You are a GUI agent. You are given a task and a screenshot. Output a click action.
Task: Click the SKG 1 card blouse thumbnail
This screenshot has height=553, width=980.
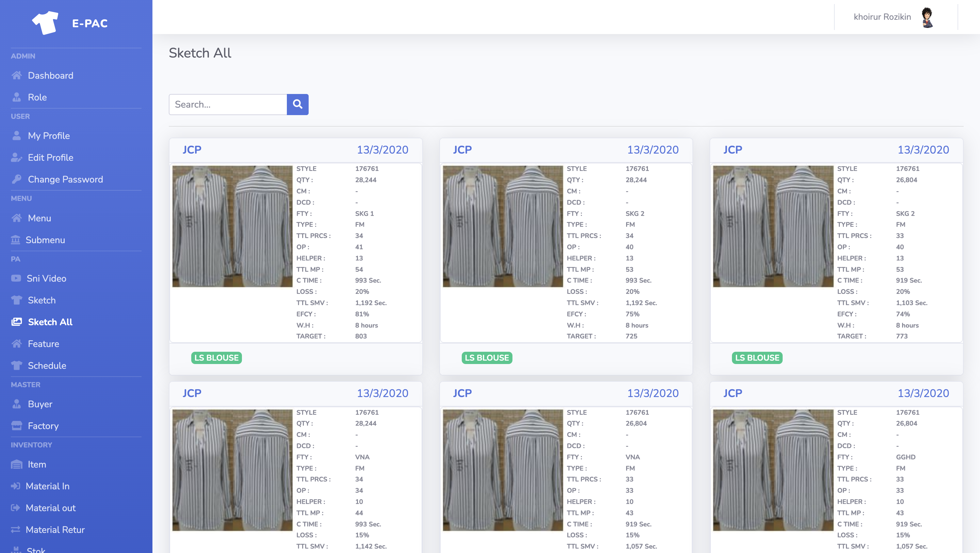(x=232, y=226)
